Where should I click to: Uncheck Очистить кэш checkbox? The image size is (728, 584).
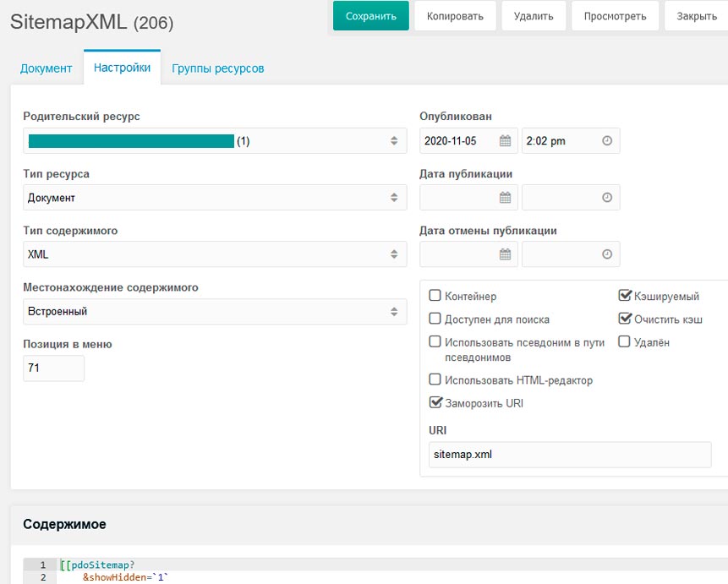[x=625, y=319]
